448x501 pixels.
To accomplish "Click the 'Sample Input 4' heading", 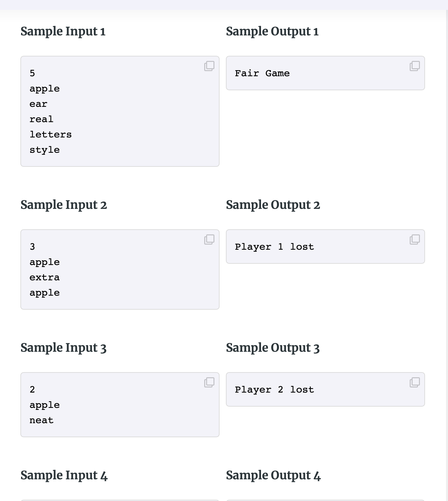I will pyautogui.click(x=64, y=475).
